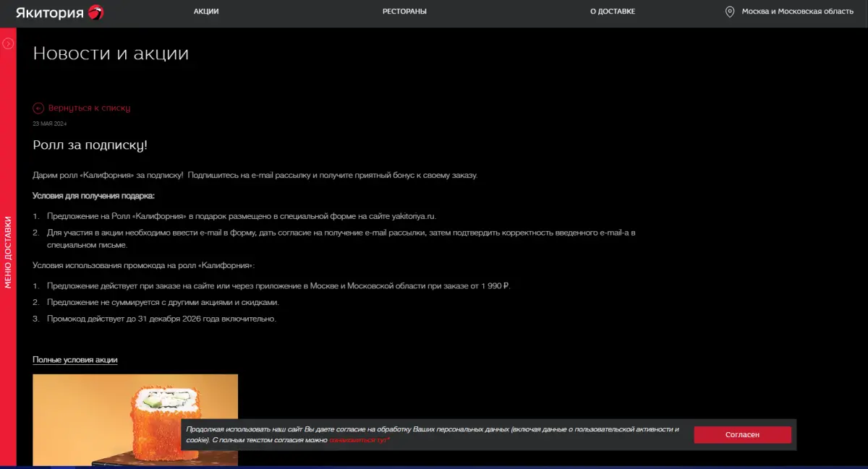Open the Рестораны menu item
868x469 pixels.
[x=404, y=12]
